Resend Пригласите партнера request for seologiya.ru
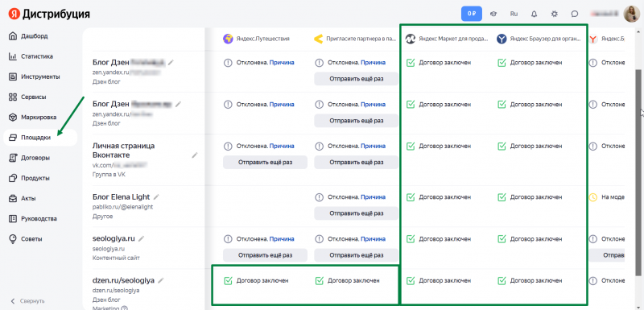 coord(356,255)
